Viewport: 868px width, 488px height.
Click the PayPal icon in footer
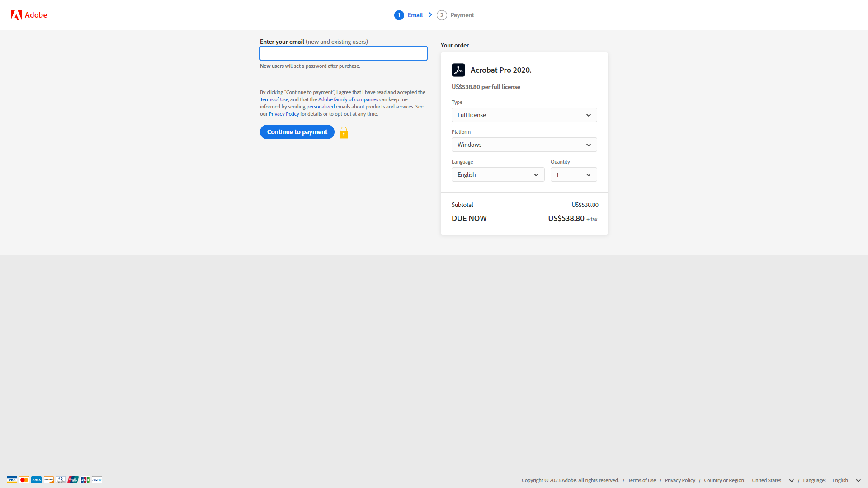pos(97,480)
